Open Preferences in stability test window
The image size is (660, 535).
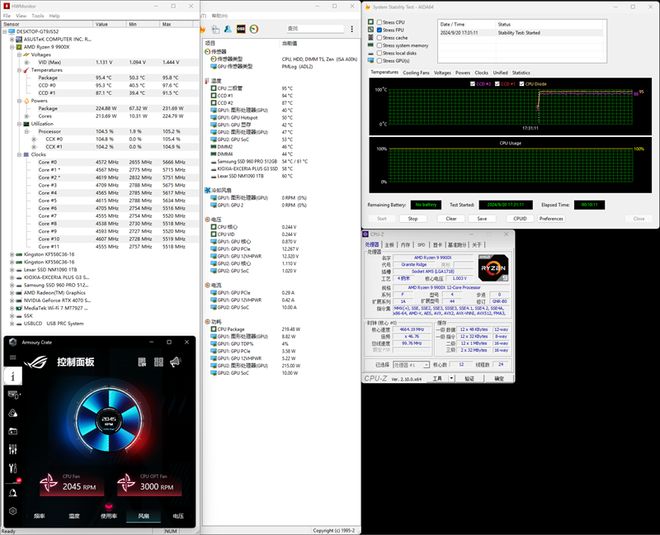coord(551,218)
